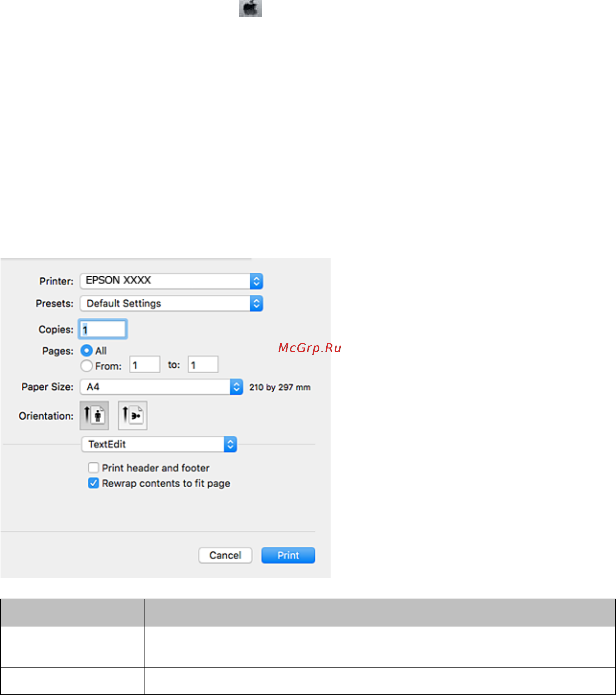
Task: Select landscape orientation icon
Action: pyautogui.click(x=133, y=415)
